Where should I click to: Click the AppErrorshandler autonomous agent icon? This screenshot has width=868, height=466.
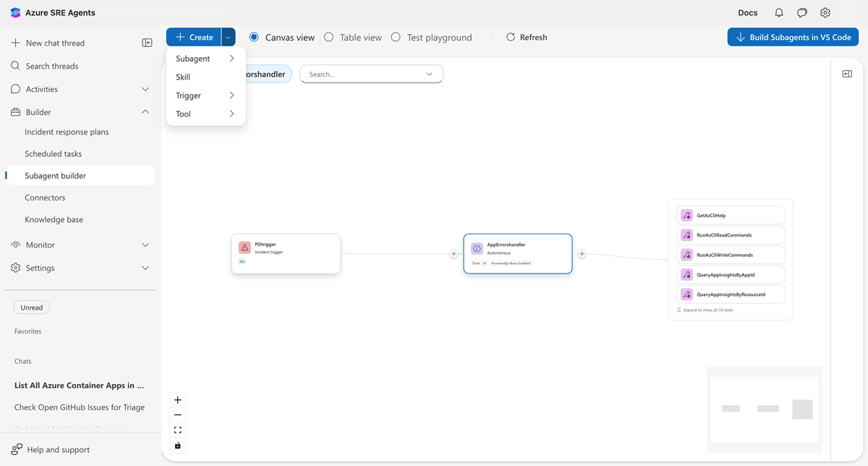tap(477, 248)
